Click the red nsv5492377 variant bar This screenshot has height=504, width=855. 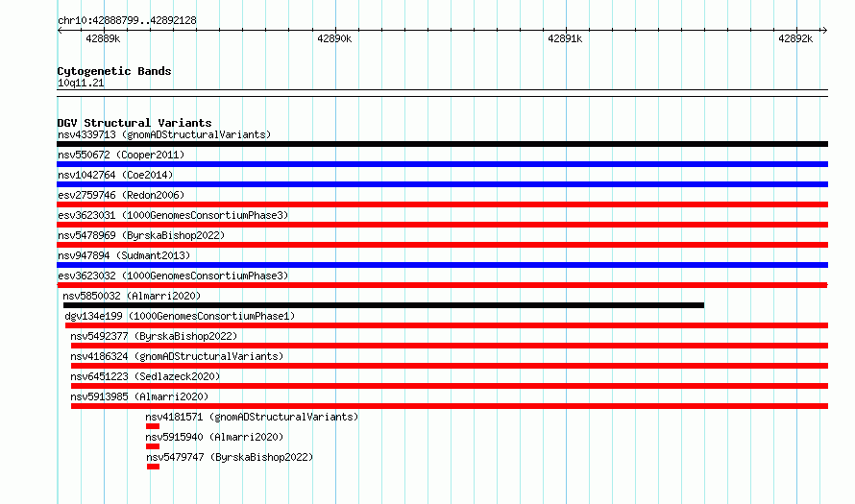(x=450, y=346)
